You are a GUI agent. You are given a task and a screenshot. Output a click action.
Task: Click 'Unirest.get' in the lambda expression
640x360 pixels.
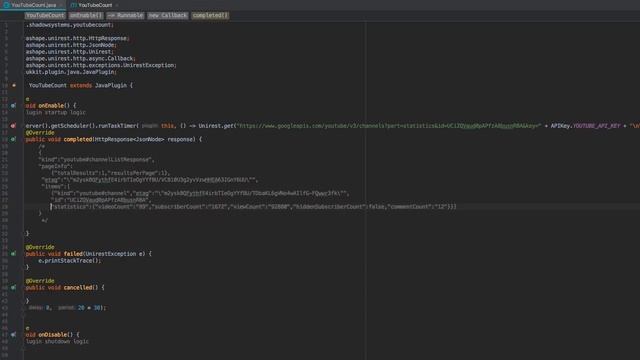click(216, 126)
